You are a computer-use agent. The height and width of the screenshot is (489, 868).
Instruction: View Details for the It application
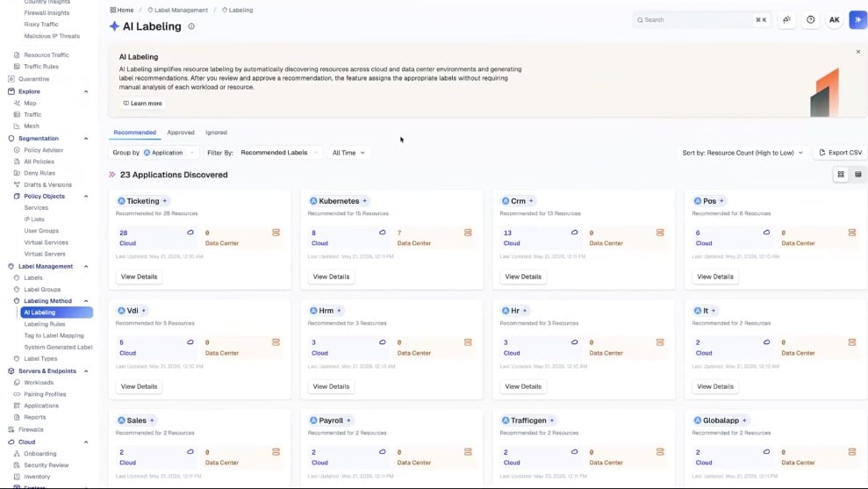tap(715, 386)
